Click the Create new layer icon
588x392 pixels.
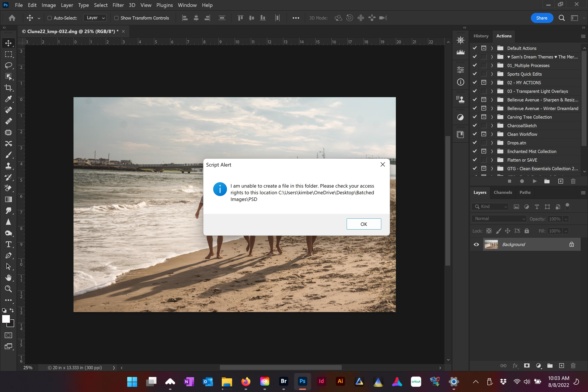pyautogui.click(x=562, y=366)
